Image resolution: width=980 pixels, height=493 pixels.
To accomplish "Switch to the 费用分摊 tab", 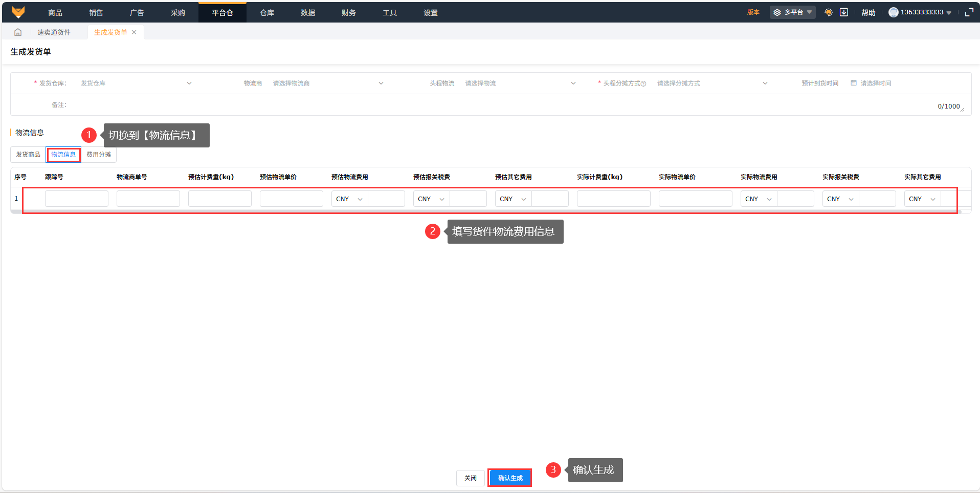I will click(99, 155).
